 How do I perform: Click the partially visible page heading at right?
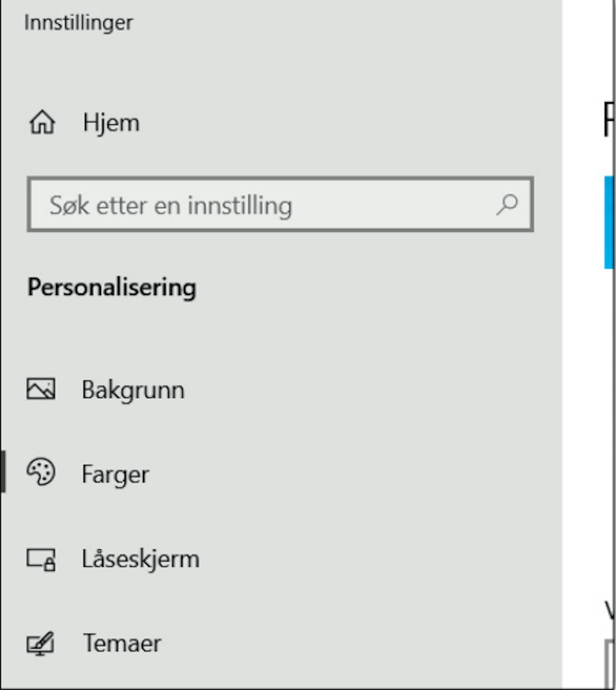click(609, 119)
